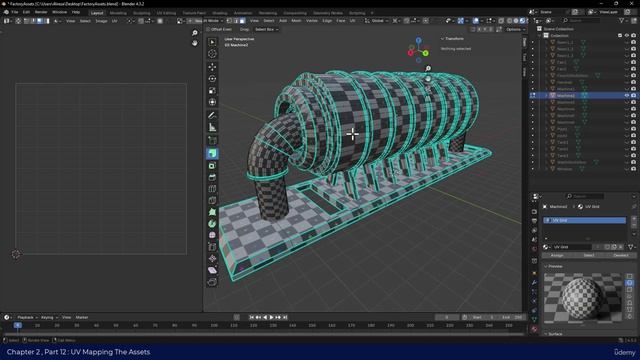Screen dimensions: 640x360
Task: Select the Loop Cut tool
Action: [212, 189]
